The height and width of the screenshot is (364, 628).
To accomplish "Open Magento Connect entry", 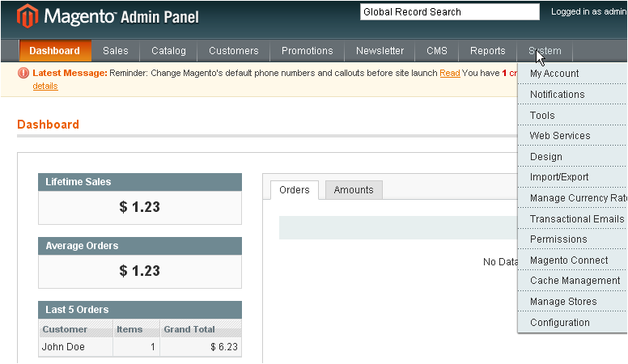I will click(572, 260).
